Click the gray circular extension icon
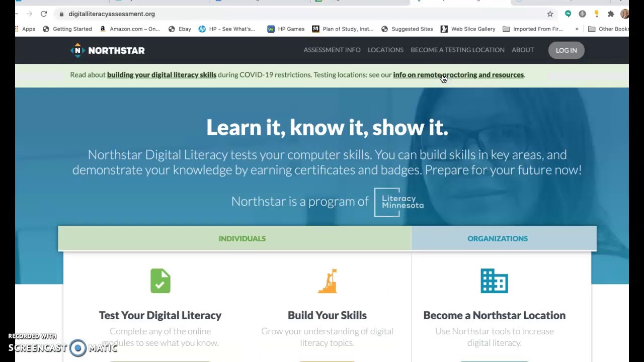 [x=582, y=14]
